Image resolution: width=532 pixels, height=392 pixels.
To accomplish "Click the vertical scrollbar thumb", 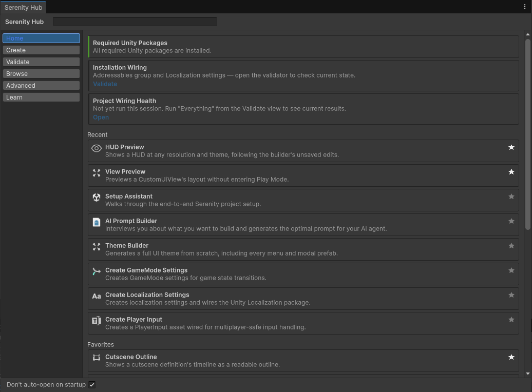I will pyautogui.click(x=527, y=134).
